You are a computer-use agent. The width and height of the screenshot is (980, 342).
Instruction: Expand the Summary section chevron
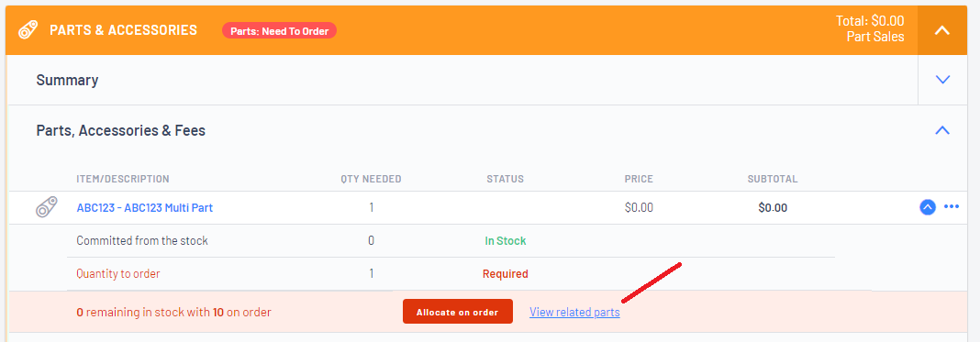[x=941, y=80]
